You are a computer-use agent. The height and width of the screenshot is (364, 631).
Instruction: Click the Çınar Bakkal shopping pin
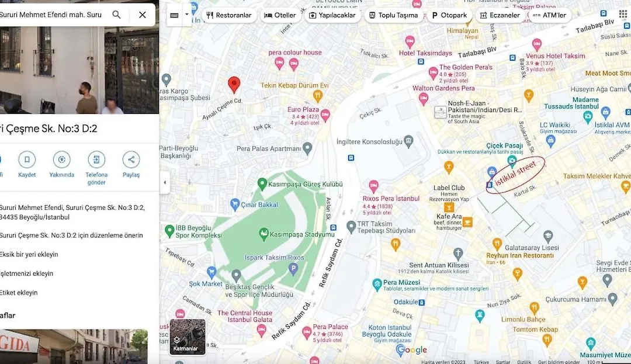point(235,204)
